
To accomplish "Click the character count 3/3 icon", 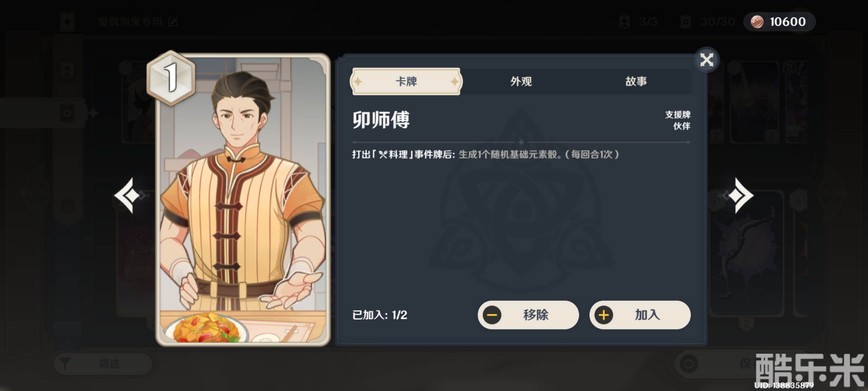I will [624, 22].
